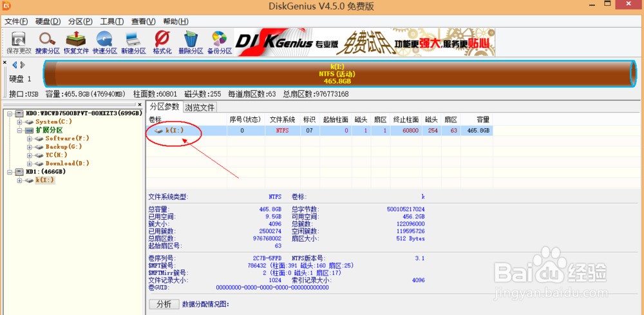Click the 起始柱面 column header
The height and width of the screenshot is (315, 644).
coord(336,120)
